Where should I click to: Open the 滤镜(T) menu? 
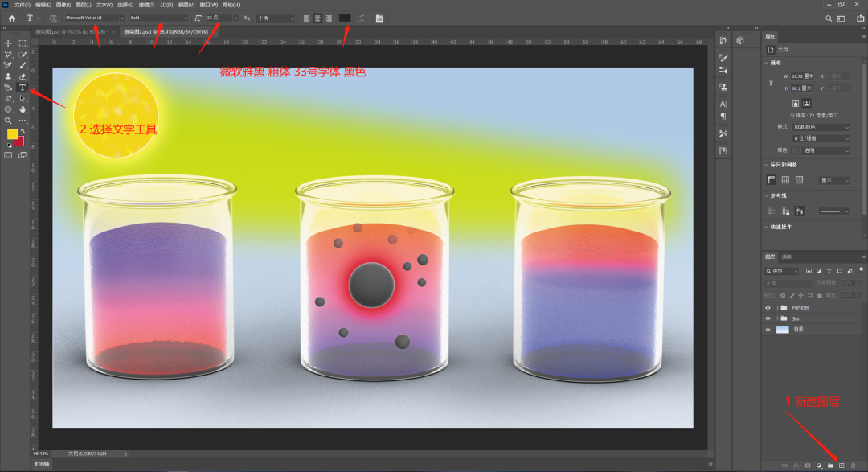147,5
